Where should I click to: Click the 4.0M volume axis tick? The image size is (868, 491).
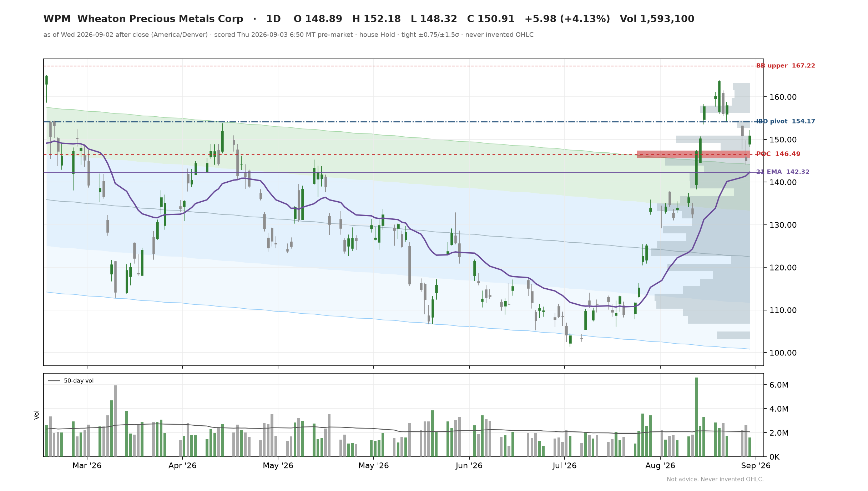click(779, 409)
